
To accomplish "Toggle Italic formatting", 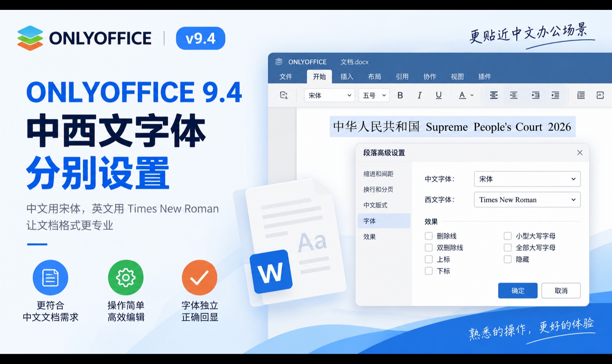I will pyautogui.click(x=419, y=95).
